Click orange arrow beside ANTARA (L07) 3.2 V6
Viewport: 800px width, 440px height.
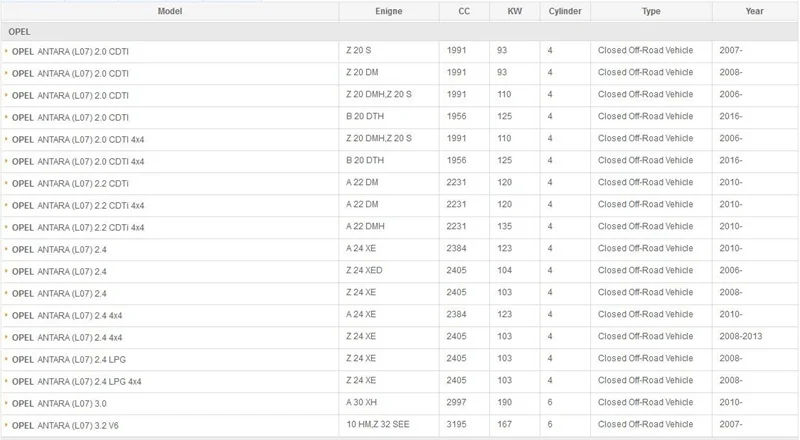pyautogui.click(x=6, y=425)
